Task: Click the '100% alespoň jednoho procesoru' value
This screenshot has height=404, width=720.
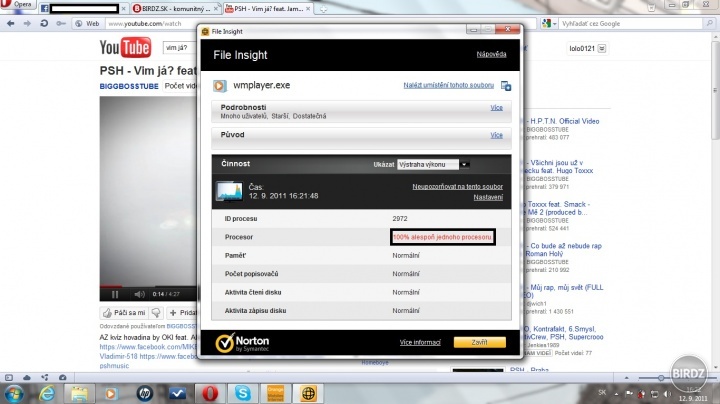Action: [x=442, y=237]
